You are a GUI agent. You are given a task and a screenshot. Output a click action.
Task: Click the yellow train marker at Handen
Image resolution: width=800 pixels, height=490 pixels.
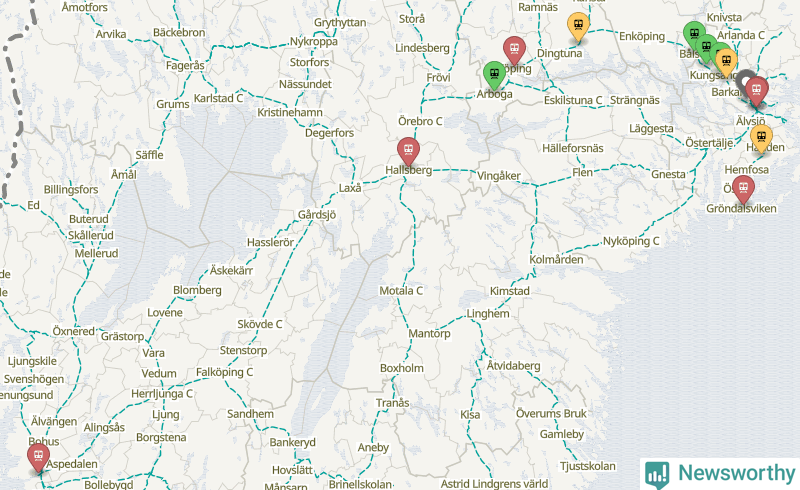(761, 138)
